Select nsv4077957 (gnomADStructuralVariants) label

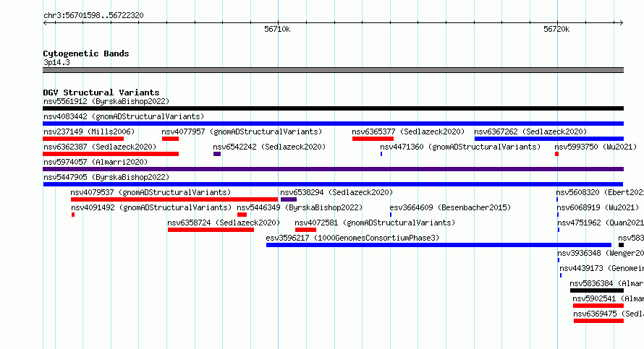242,132
